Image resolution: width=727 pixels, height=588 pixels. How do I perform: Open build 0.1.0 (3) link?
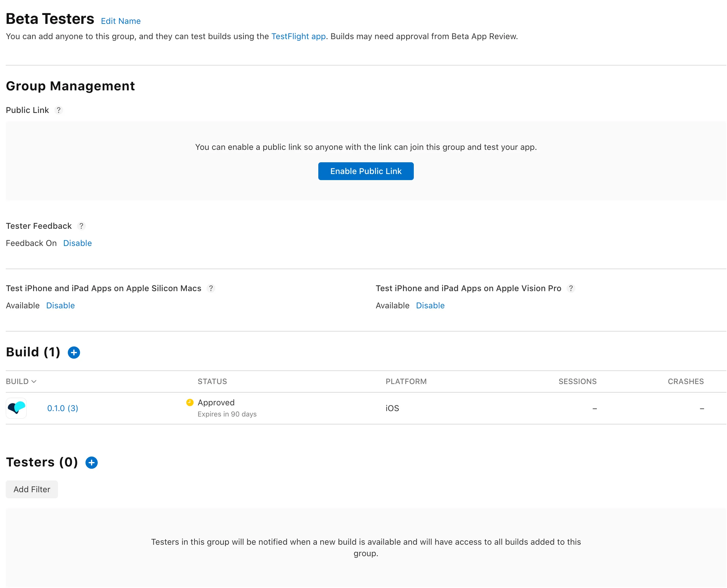point(63,408)
